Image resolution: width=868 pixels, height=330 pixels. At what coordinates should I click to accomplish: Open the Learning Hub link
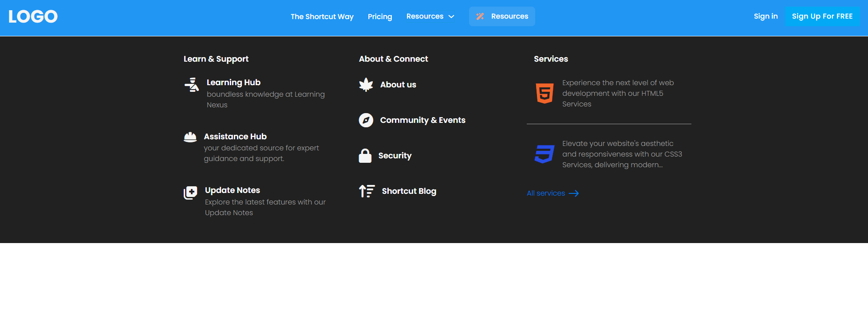233,82
